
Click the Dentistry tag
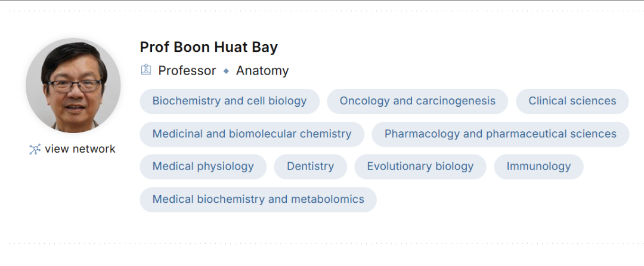tap(310, 167)
